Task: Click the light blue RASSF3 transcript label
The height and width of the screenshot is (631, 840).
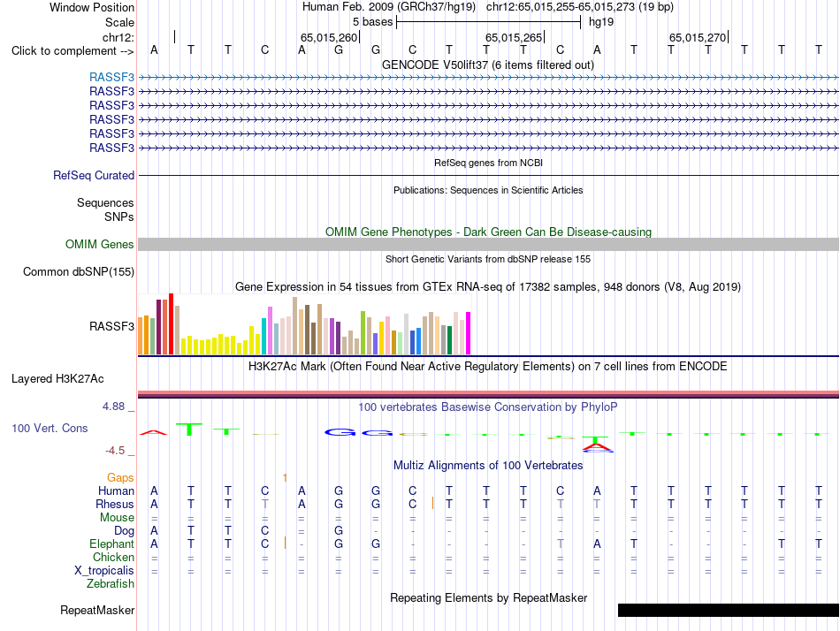Action: click(111, 77)
